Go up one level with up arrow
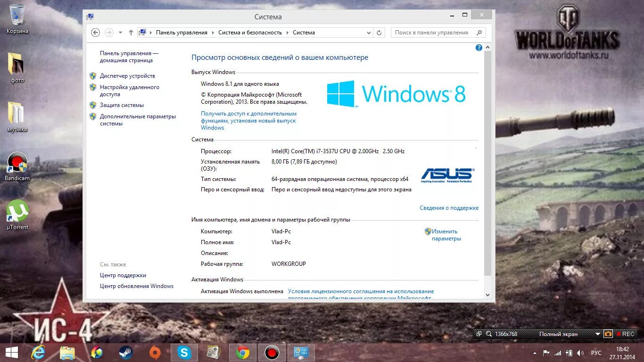644x362 pixels. [131, 33]
